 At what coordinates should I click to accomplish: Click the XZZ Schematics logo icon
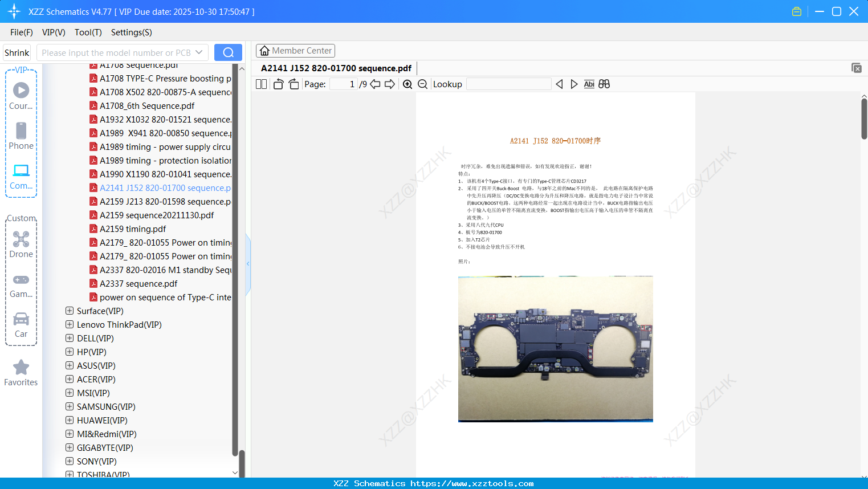point(14,11)
